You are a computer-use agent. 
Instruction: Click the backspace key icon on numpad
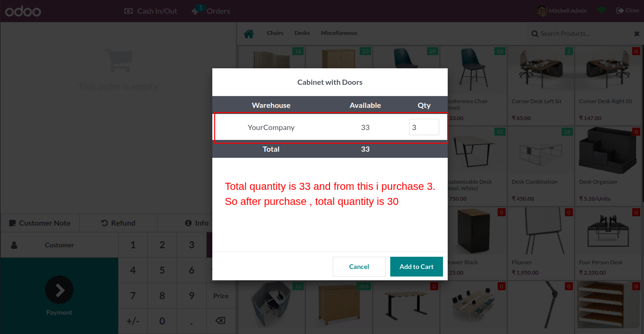coord(220,321)
